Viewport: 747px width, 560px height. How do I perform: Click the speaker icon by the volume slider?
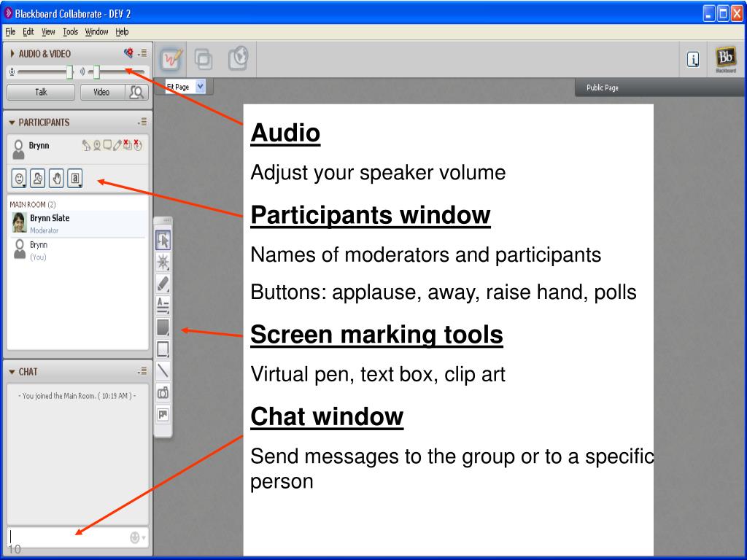pos(82,72)
